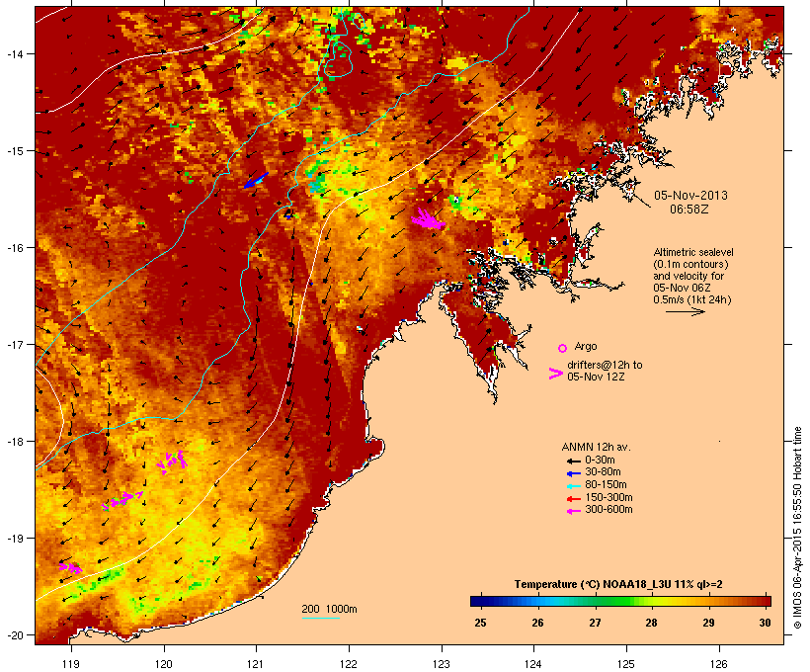Screen dimensions: 810x672
Task: Click the '200 1000m' isobath label
Action: 329,609
